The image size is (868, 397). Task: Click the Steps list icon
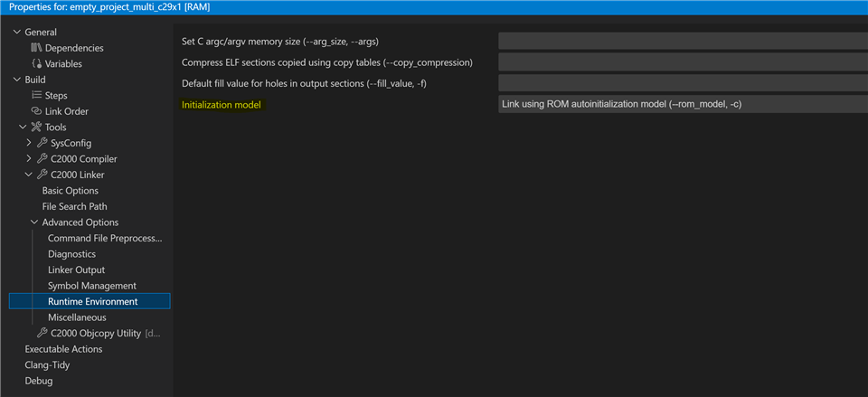[x=36, y=95]
